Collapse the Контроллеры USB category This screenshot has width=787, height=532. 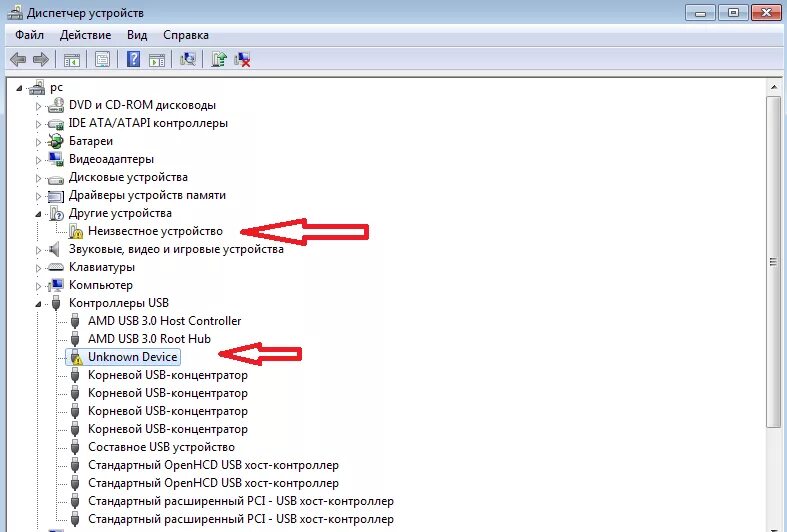38,305
